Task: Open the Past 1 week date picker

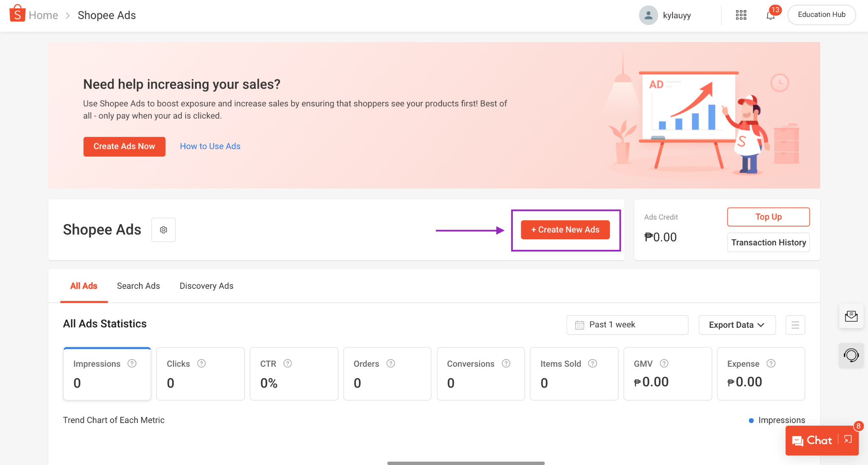Action: (627, 325)
